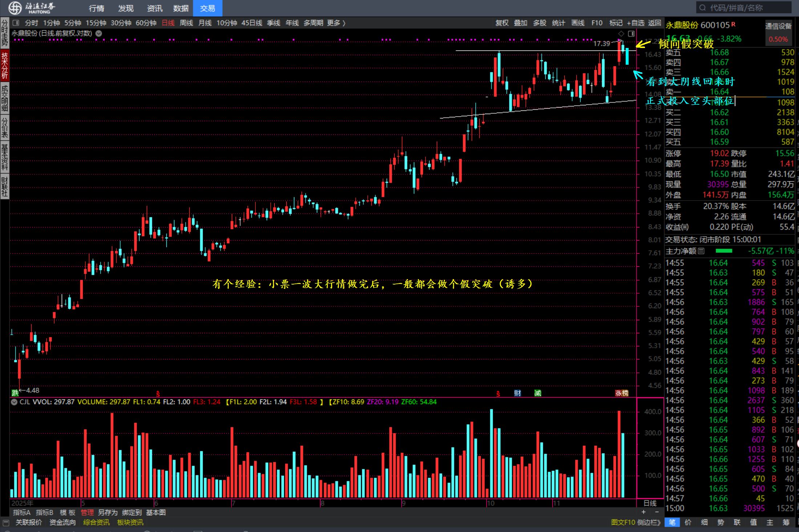
Task: Zoom out chart with minus button
Action: coord(656,512)
